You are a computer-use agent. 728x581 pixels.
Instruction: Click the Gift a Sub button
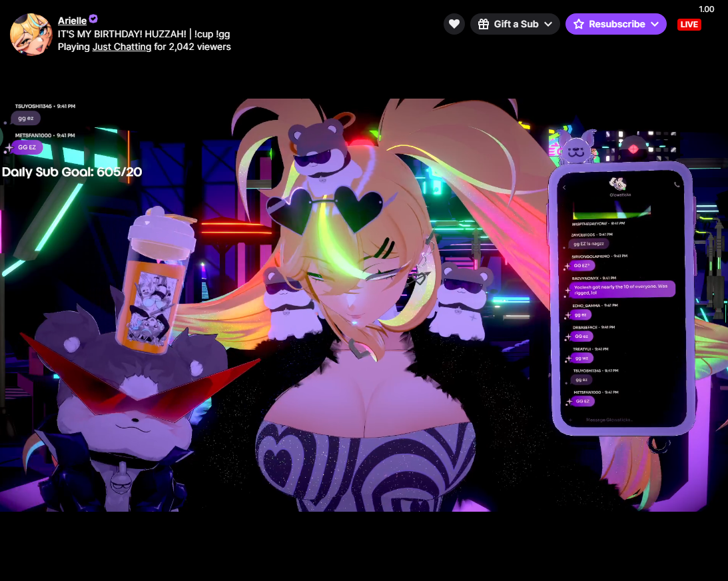[x=515, y=24]
